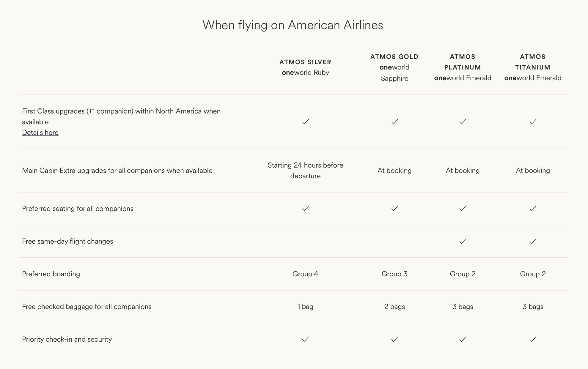Select Atmos Gold's Priority check-in and security checkmark
This screenshot has width=588, height=369.
[x=394, y=339]
